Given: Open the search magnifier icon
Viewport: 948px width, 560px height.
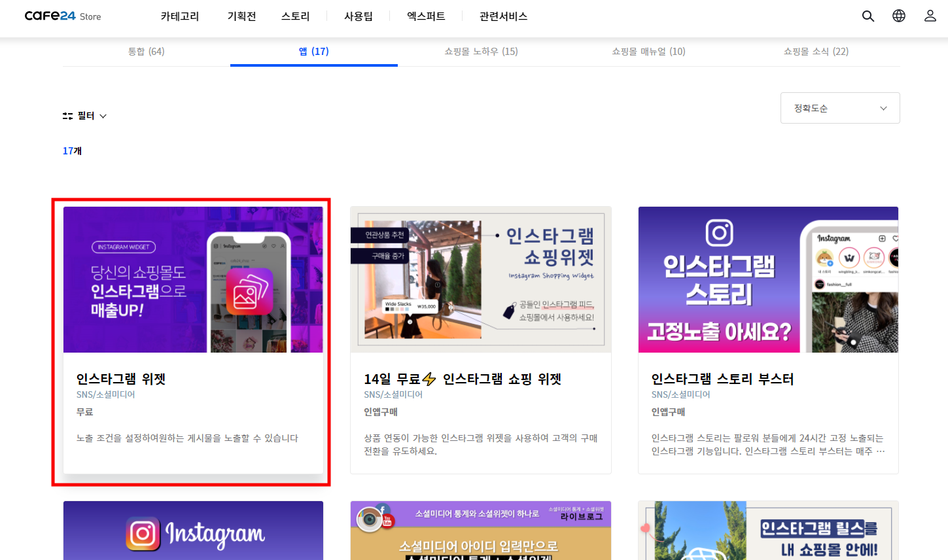Looking at the screenshot, I should point(868,16).
